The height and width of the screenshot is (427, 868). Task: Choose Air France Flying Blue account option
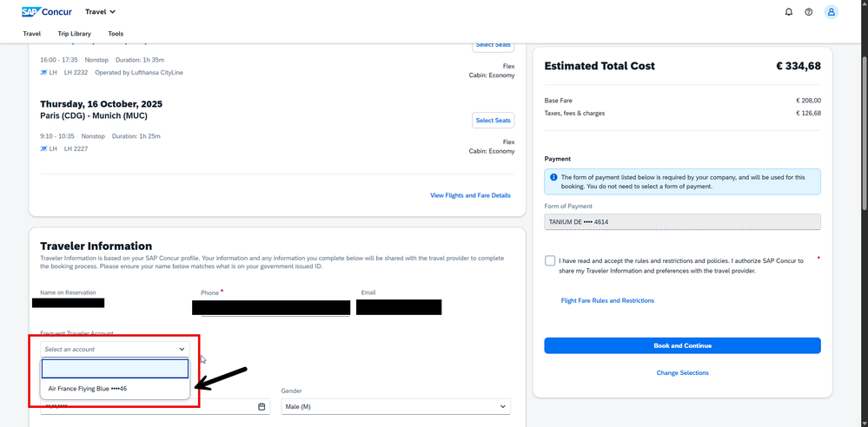pyautogui.click(x=88, y=389)
